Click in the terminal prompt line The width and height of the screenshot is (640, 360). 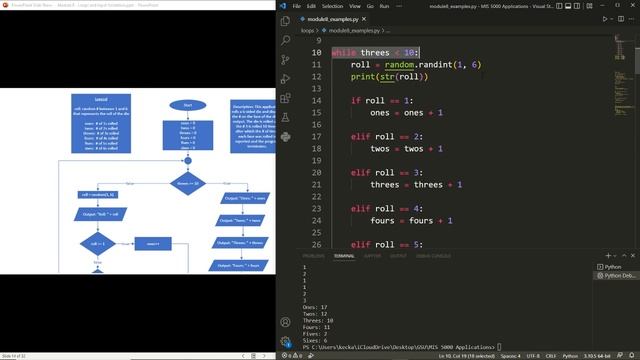tap(402, 347)
